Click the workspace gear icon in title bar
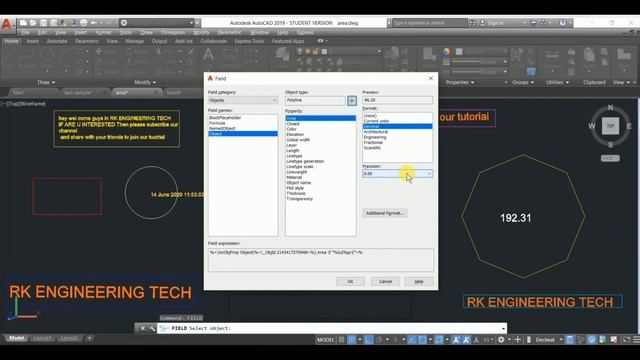Viewport: 640px width, 360px height. (x=124, y=23)
